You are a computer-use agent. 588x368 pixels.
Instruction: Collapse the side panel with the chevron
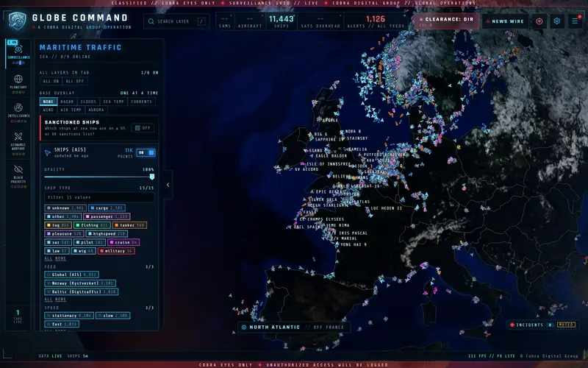pyautogui.click(x=168, y=185)
